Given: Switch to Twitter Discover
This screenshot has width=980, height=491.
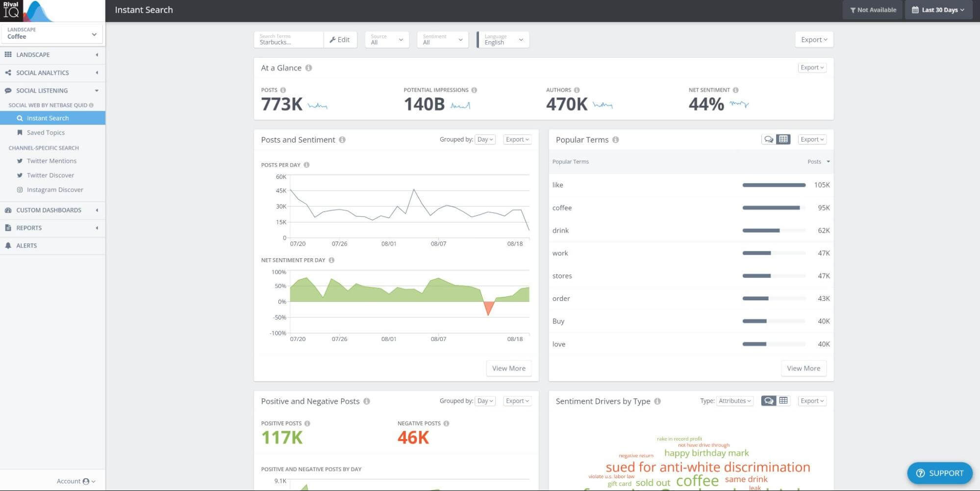Looking at the screenshot, I should (x=50, y=175).
